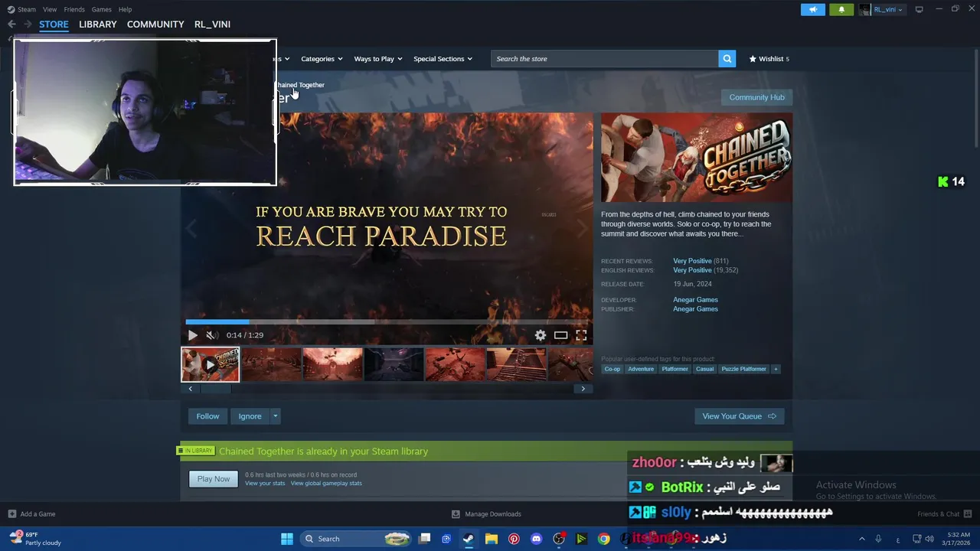Select Puzzle Platformer tag
The image size is (980, 551).
coord(743,369)
